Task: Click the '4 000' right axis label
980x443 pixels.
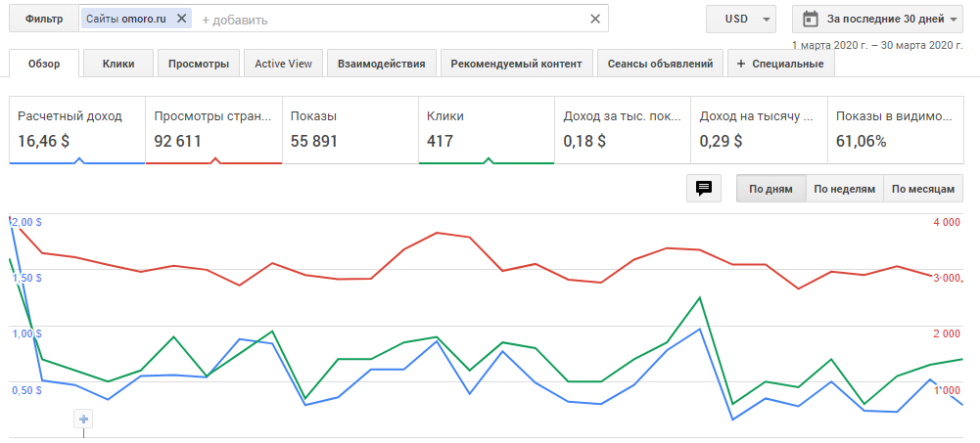Action: click(x=947, y=222)
